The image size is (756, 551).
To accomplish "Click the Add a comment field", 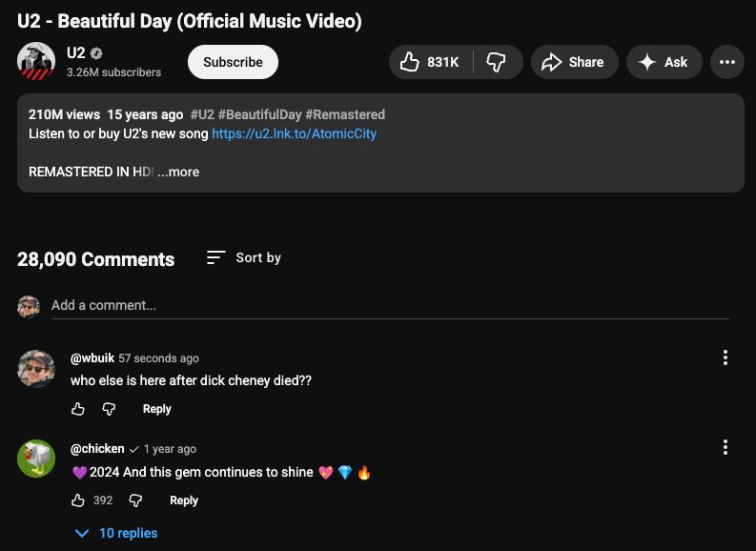I will (381, 305).
